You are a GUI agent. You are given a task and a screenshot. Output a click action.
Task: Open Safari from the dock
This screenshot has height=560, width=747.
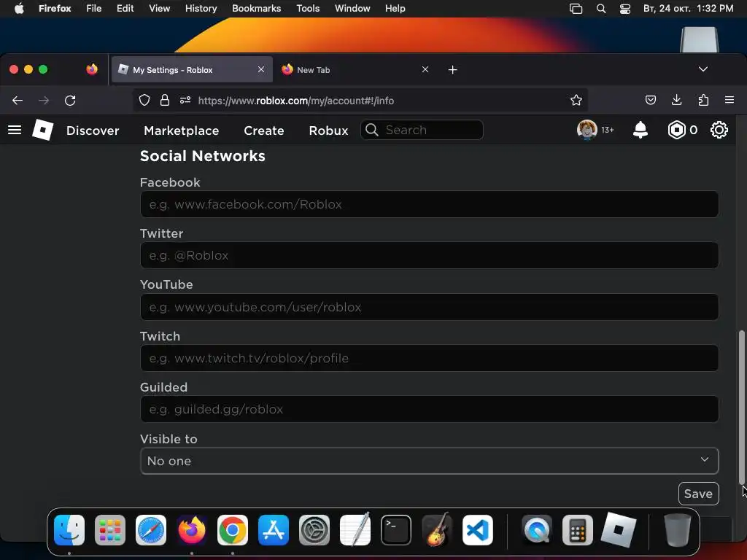click(x=151, y=530)
